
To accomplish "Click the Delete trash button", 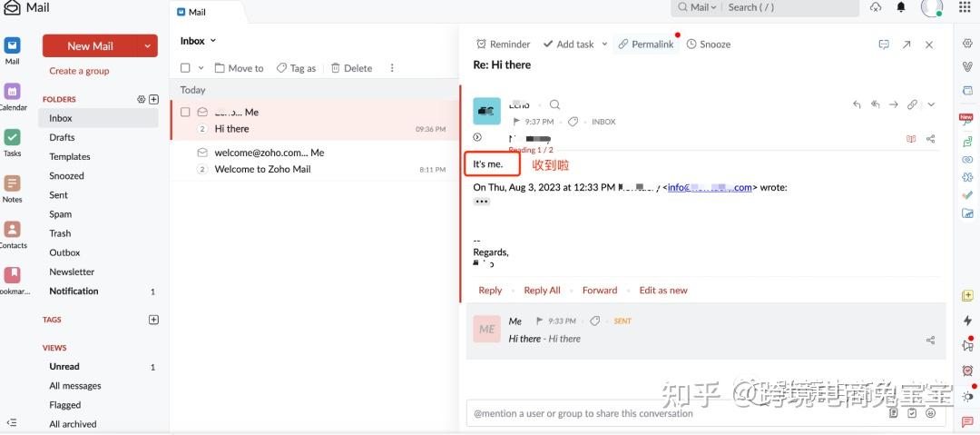I will click(351, 68).
